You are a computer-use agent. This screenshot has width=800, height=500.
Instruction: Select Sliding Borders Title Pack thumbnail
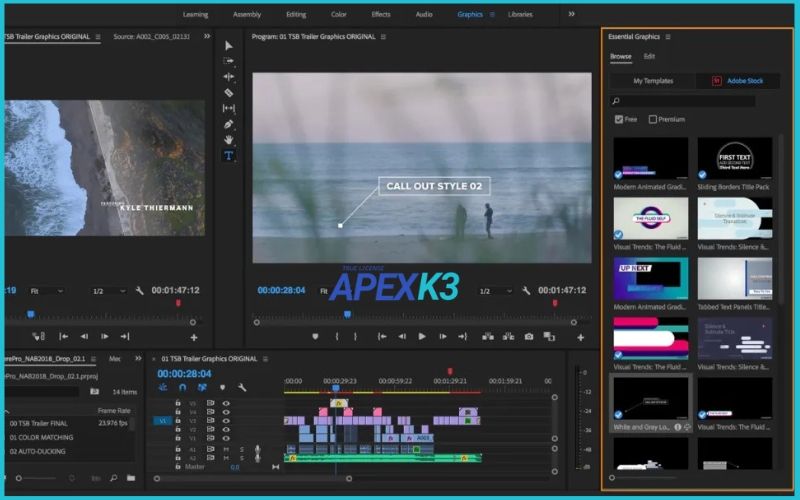pyautogui.click(x=734, y=158)
